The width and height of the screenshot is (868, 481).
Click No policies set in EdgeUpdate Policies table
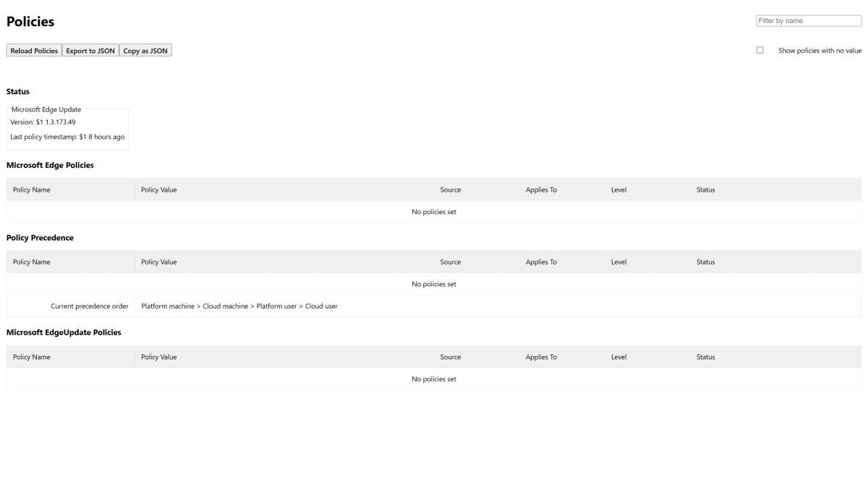point(434,379)
